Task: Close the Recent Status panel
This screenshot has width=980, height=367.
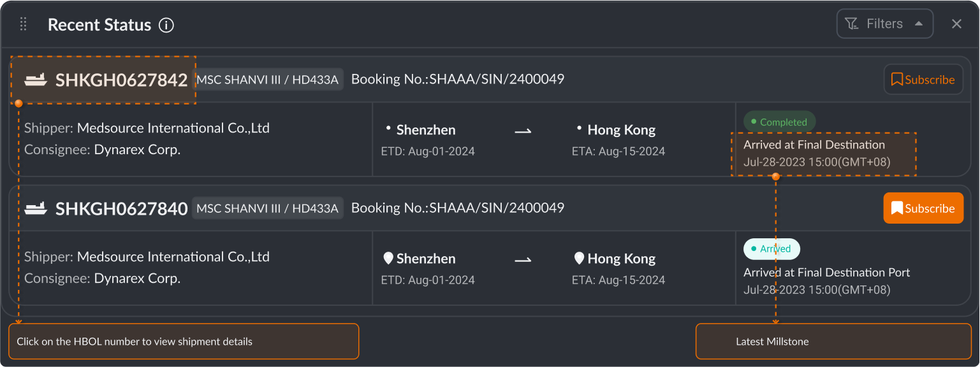Action: 956,24
